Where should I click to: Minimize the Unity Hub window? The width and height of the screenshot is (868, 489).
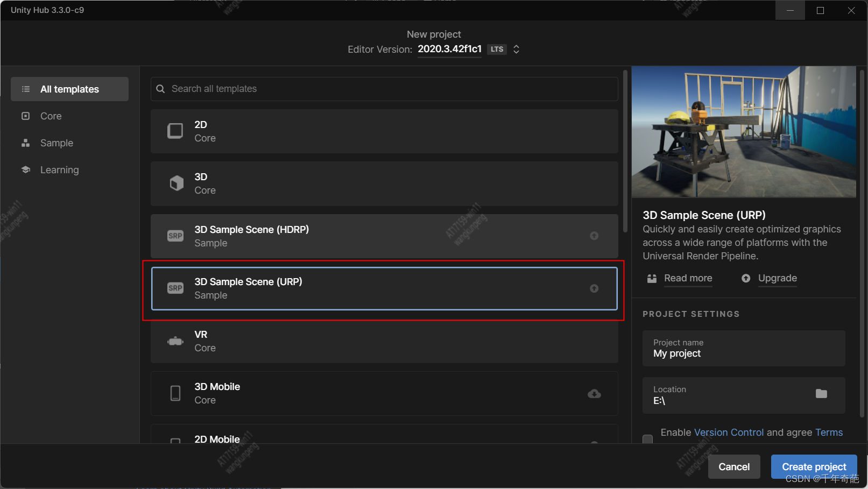coord(790,10)
